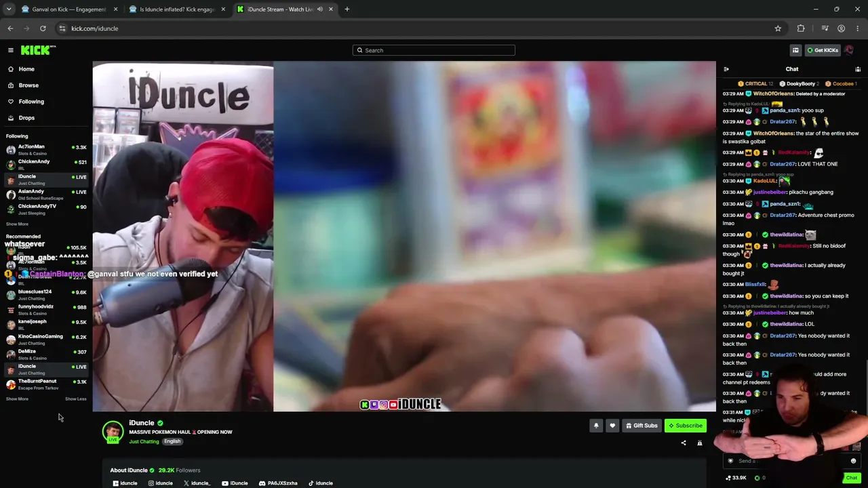
Task: Open Ac7ionMan's channel from Following list
Action: click(46, 150)
